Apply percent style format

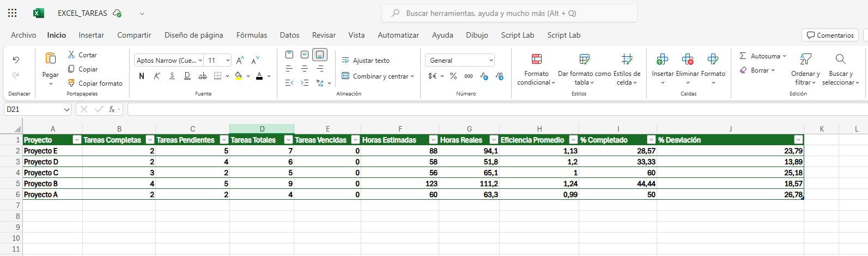coord(453,76)
